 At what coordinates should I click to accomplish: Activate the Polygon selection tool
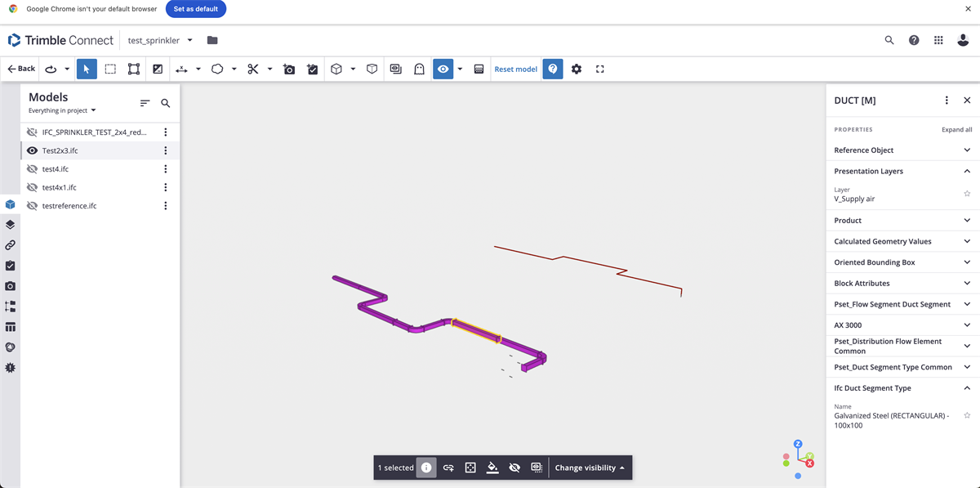[x=133, y=69]
